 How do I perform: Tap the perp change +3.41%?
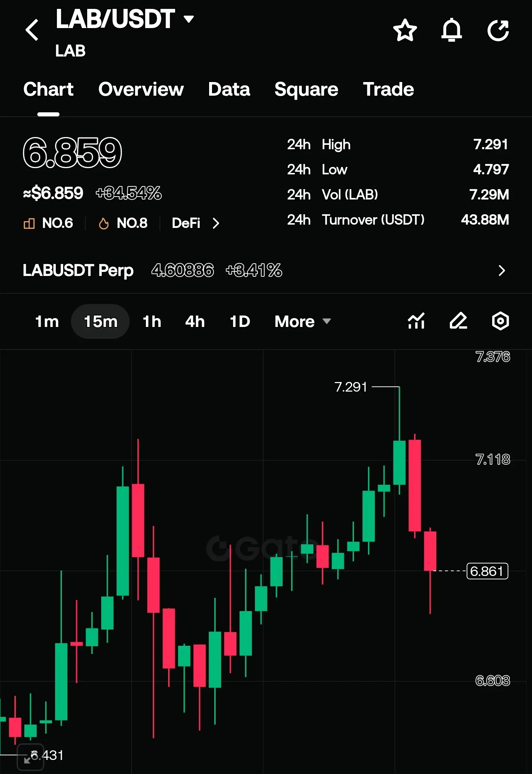click(x=254, y=270)
